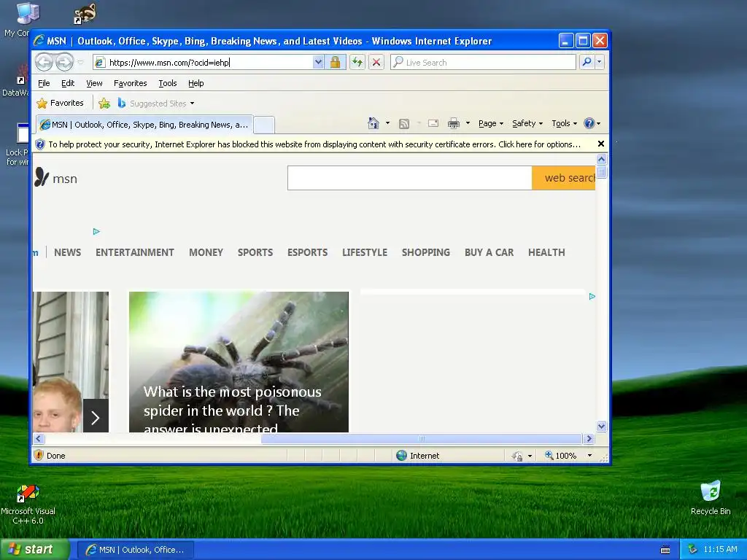
Task: Open the Safety command menu
Action: pyautogui.click(x=527, y=123)
